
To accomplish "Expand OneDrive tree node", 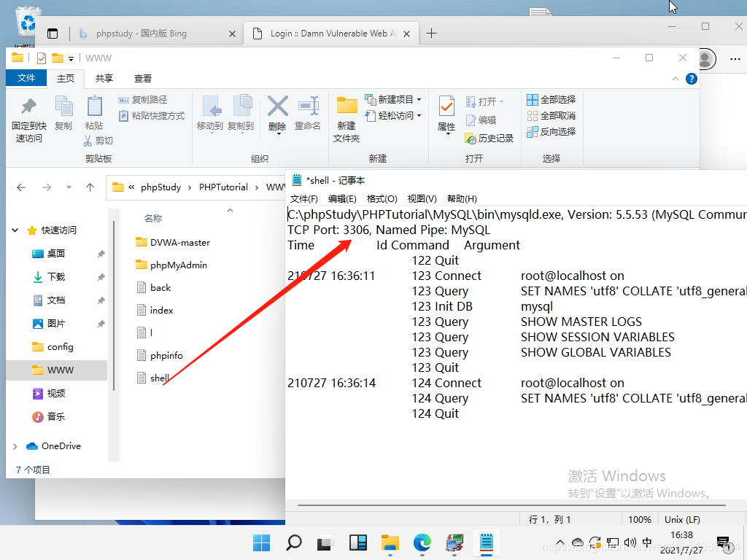I will [15, 446].
